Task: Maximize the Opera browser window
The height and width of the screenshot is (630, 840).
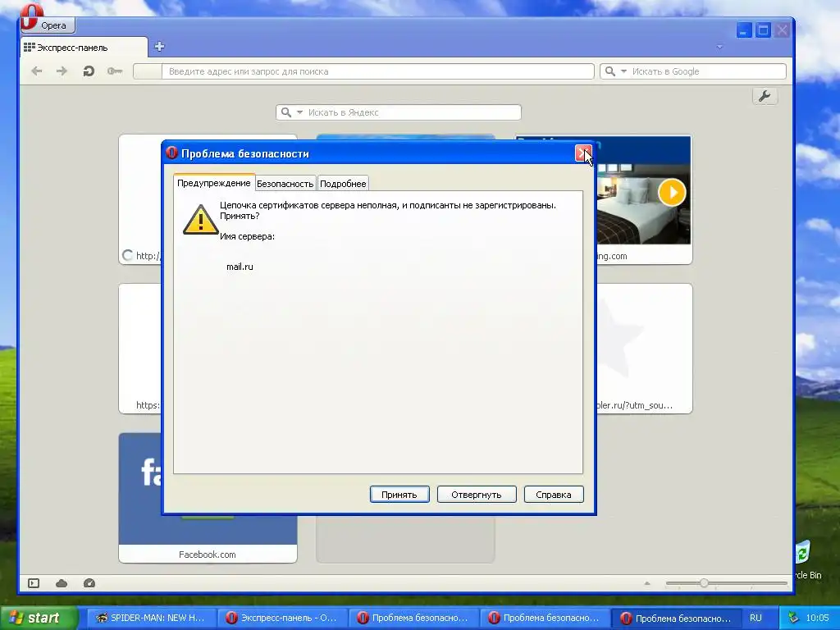Action: pos(763,30)
